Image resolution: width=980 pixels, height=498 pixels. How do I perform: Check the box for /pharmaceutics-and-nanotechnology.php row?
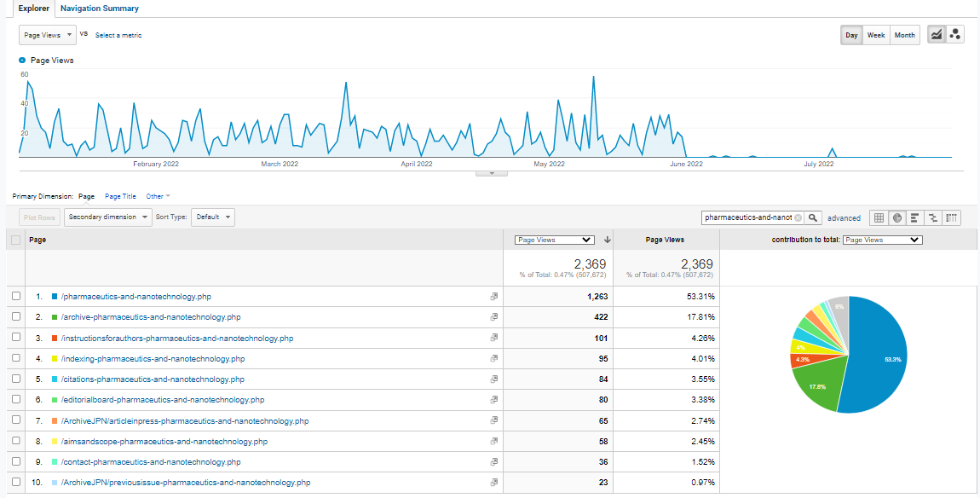coord(16,297)
